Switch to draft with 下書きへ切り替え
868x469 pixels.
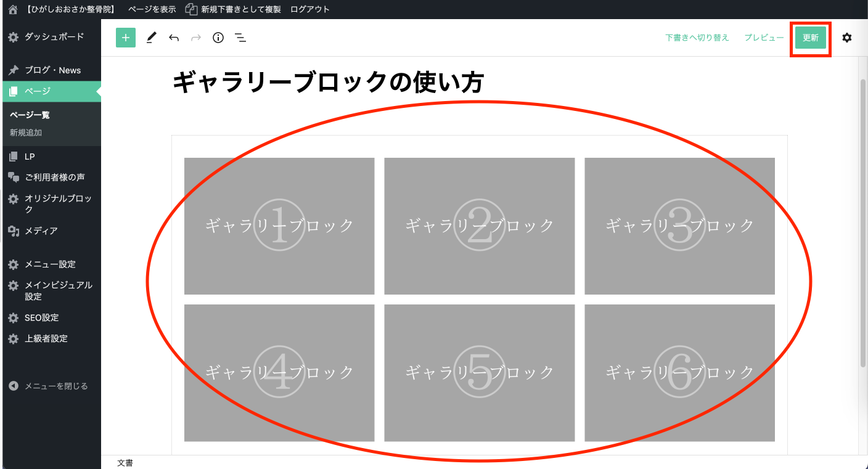click(697, 38)
